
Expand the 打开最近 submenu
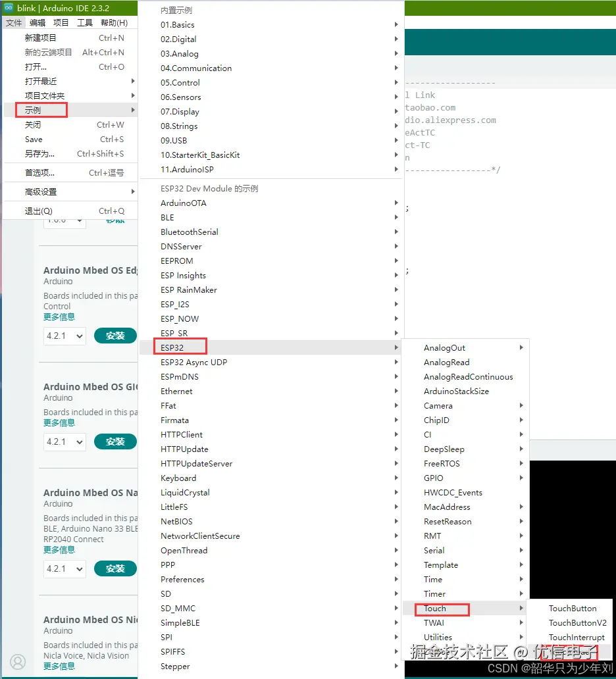click(x=70, y=82)
